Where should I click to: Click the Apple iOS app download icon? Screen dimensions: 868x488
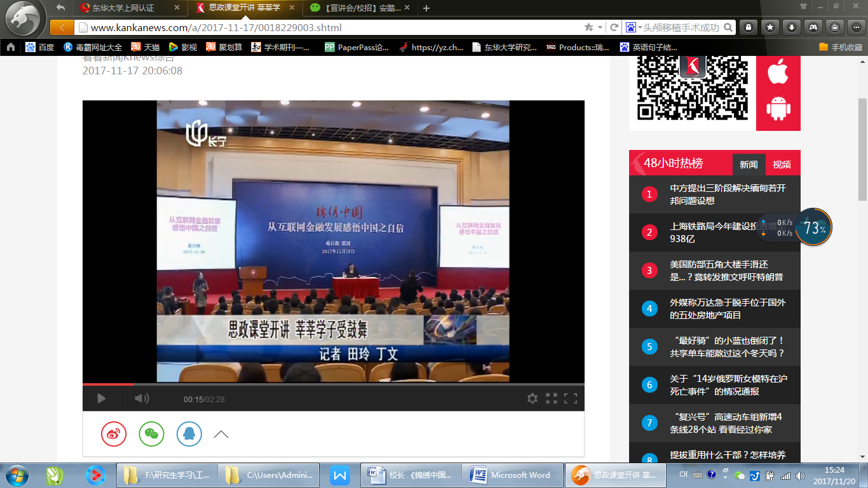(778, 73)
